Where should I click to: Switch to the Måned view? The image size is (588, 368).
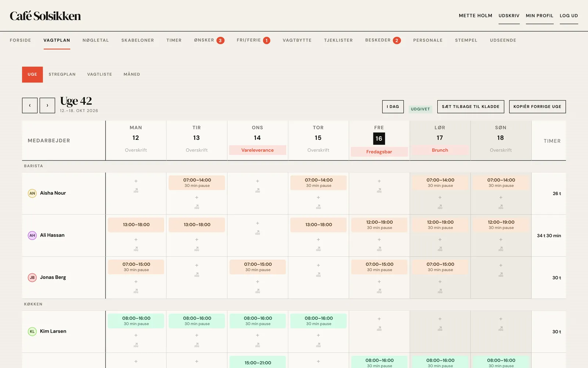(x=132, y=74)
